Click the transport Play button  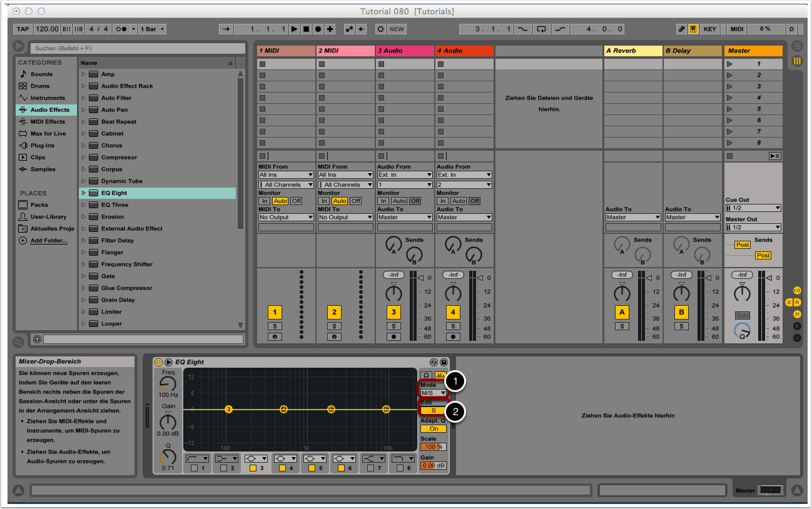point(295,29)
